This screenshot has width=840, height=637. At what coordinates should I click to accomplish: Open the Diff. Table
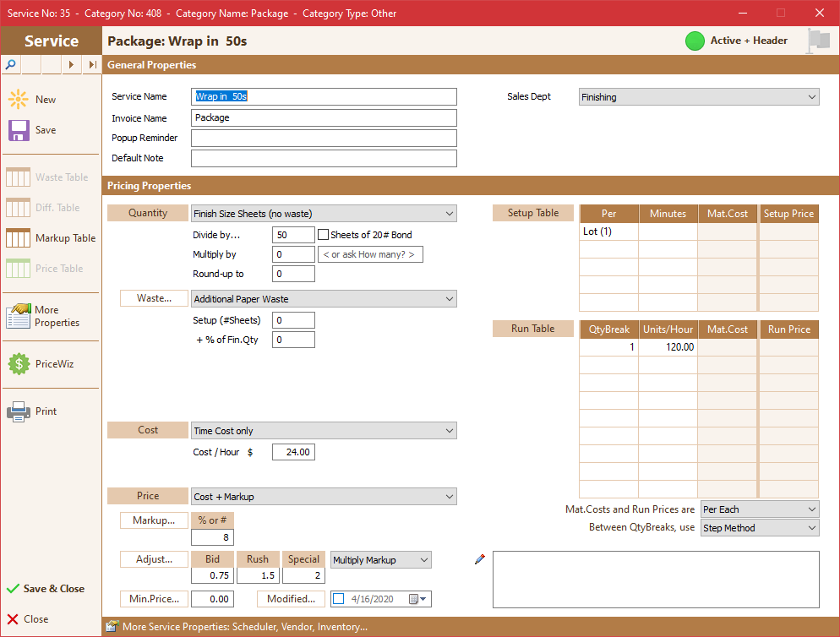tap(43, 207)
